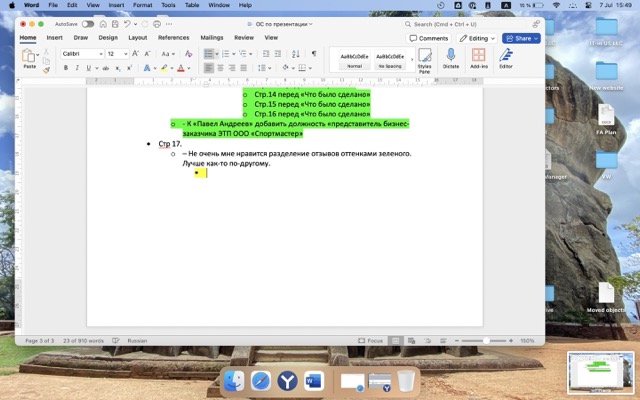Screen dimensions: 640x400
Task: Click the Search field in title bar
Action: coord(462,23)
